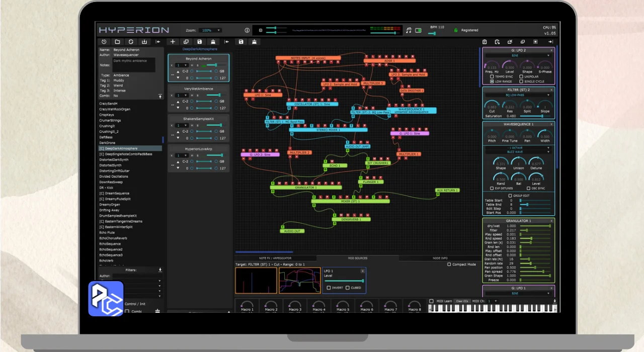Click the clipboard icon above LFO 2 panel
The width and height of the screenshot is (644, 352).
tap(485, 42)
